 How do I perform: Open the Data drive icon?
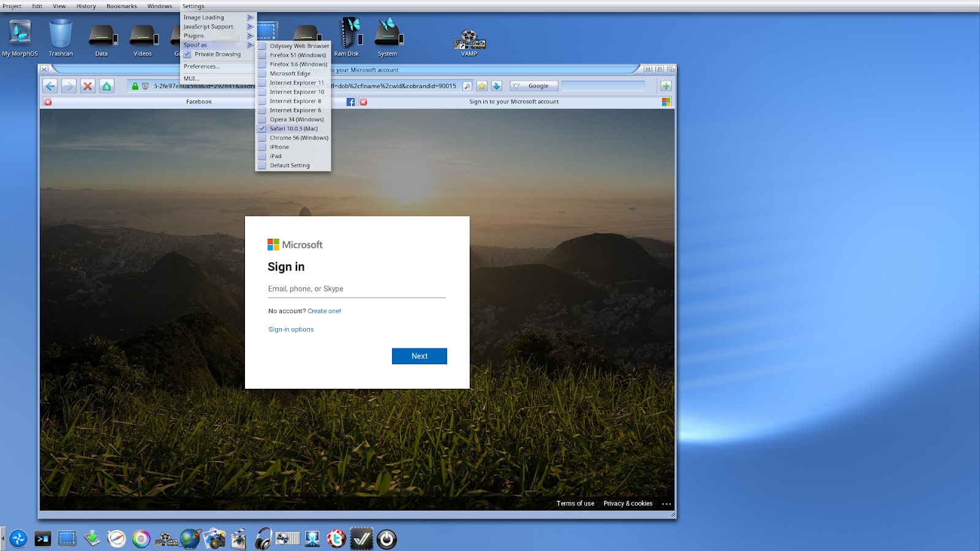pos(102,40)
